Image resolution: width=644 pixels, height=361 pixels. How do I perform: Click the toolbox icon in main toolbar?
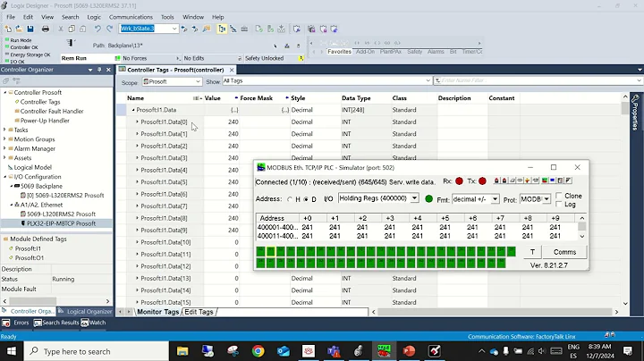(x=244, y=29)
